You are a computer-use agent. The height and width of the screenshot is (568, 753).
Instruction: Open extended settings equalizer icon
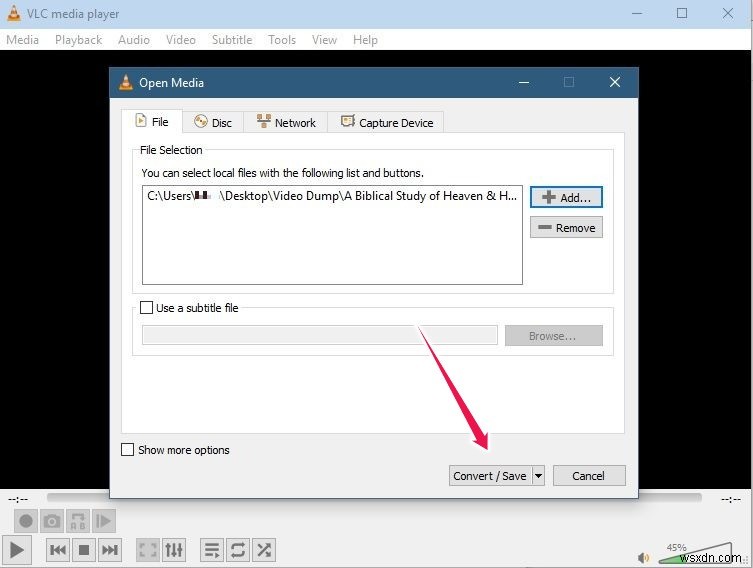click(x=174, y=550)
